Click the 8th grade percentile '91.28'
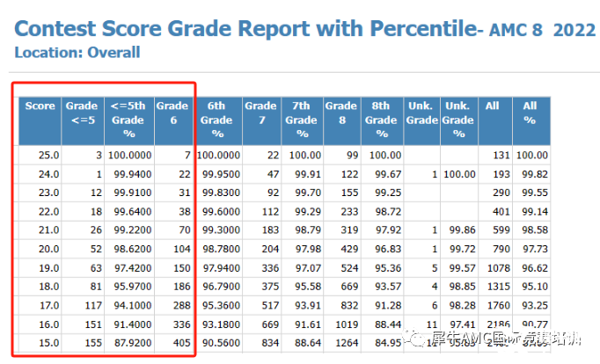 pyautogui.click(x=388, y=306)
